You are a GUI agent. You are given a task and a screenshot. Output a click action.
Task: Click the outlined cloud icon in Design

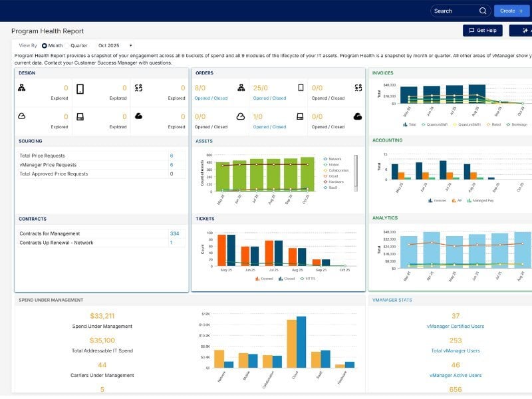(x=22, y=116)
